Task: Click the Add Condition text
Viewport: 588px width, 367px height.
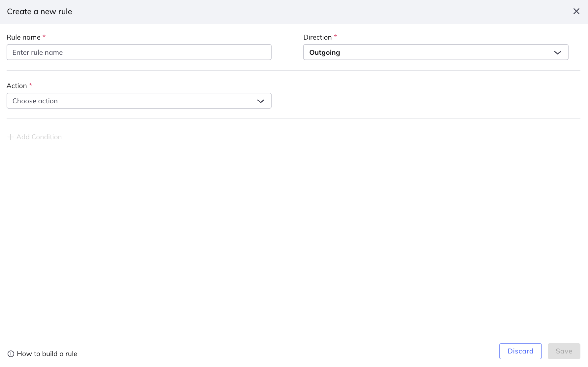Action: tap(39, 137)
